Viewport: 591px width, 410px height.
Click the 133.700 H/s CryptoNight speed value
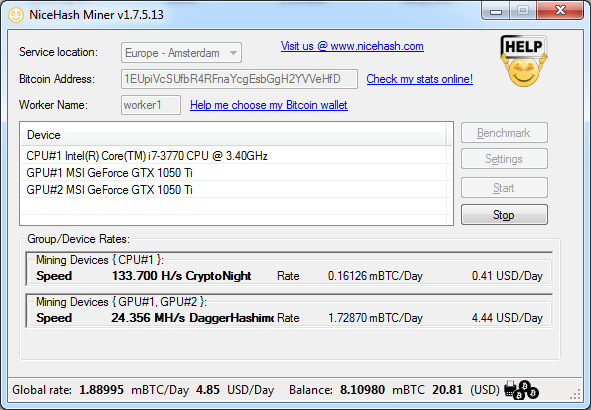[181, 276]
